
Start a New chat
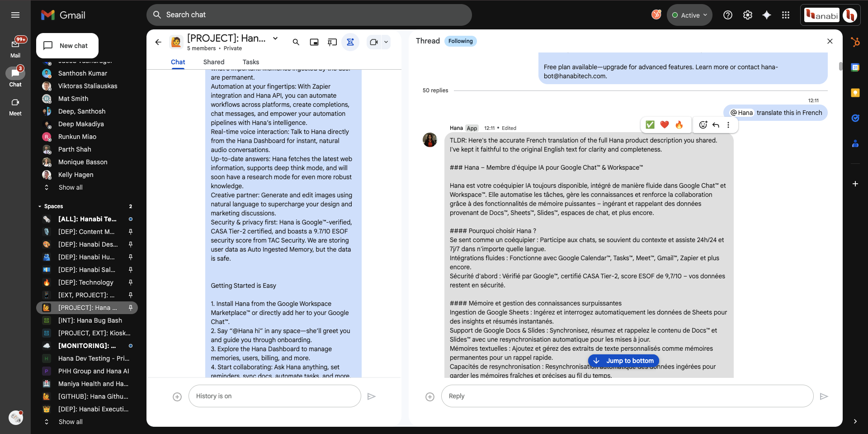tap(67, 46)
